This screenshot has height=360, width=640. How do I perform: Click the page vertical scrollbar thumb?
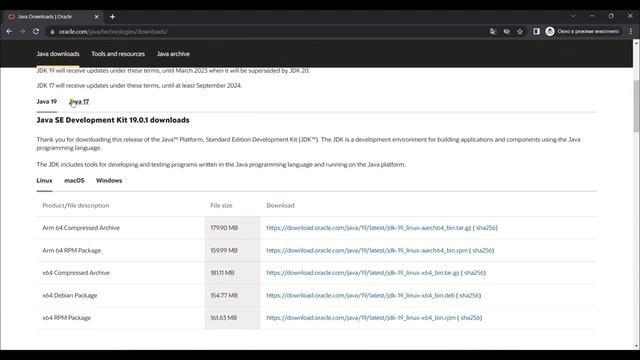coord(636,106)
